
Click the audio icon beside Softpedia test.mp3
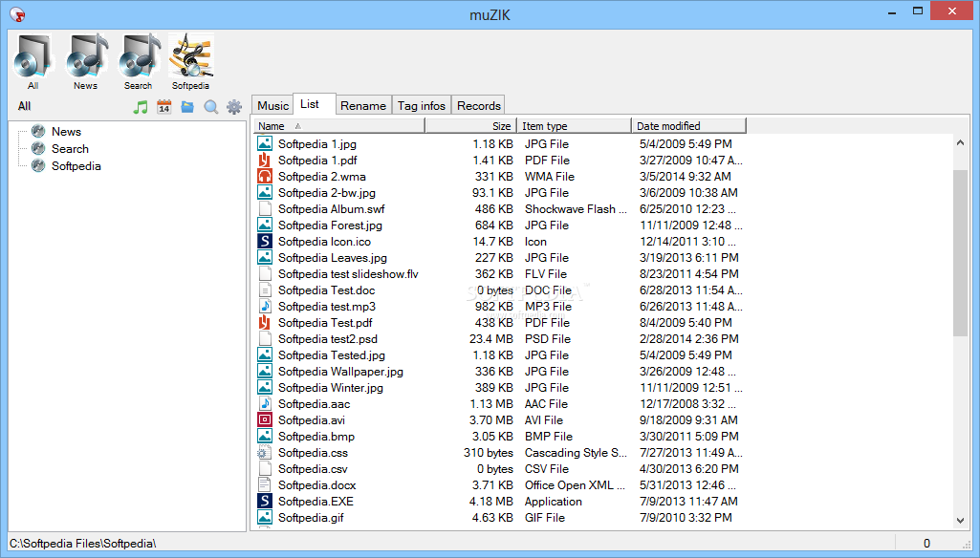point(265,306)
